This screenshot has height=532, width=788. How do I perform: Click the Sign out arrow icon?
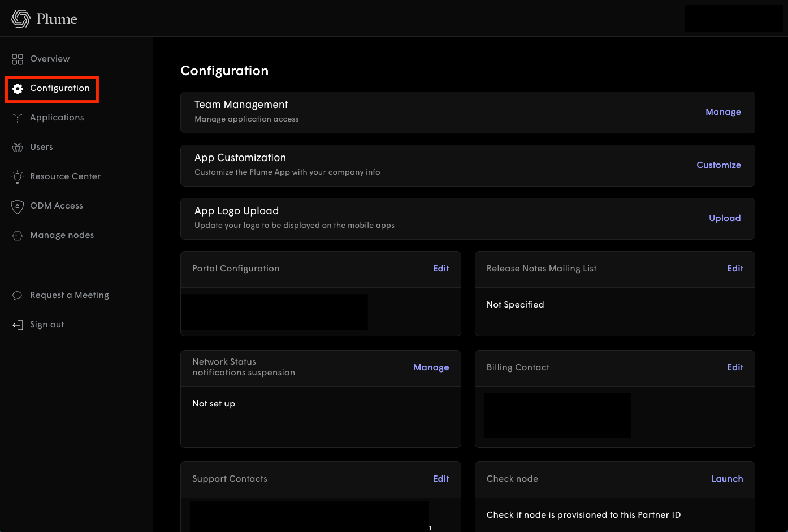[18, 325]
